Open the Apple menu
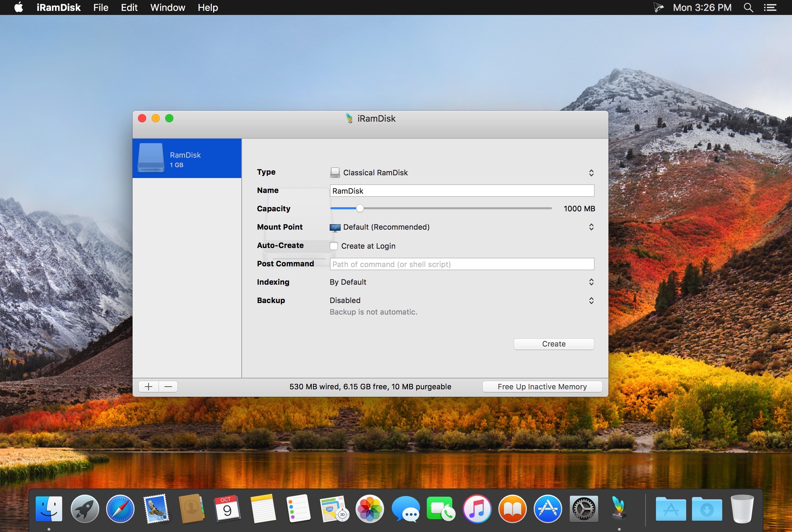 19,7
